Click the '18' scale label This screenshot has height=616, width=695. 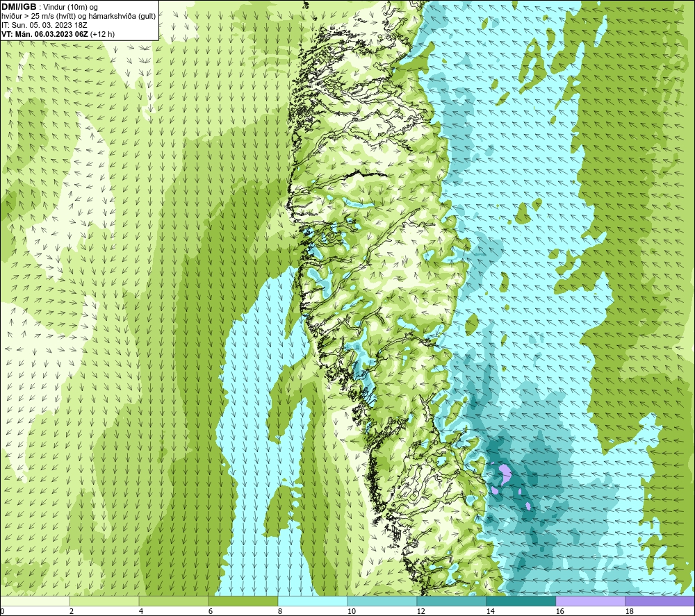629,612
